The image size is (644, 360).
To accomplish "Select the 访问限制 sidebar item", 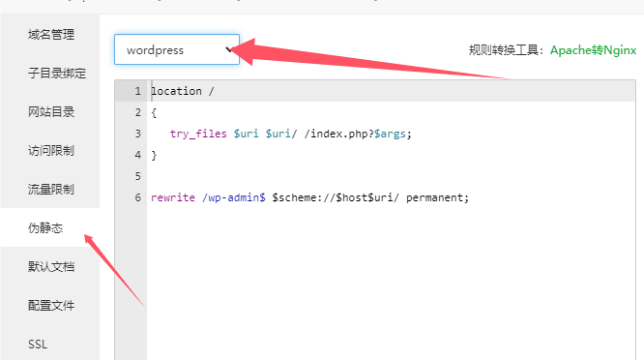I will (50, 150).
